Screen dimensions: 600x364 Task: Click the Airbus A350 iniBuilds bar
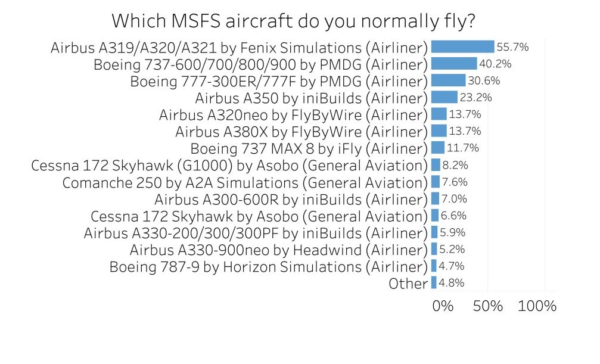click(444, 97)
